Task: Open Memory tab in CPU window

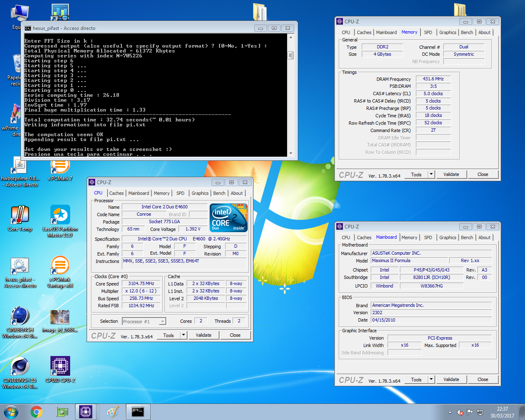Action: [x=162, y=193]
